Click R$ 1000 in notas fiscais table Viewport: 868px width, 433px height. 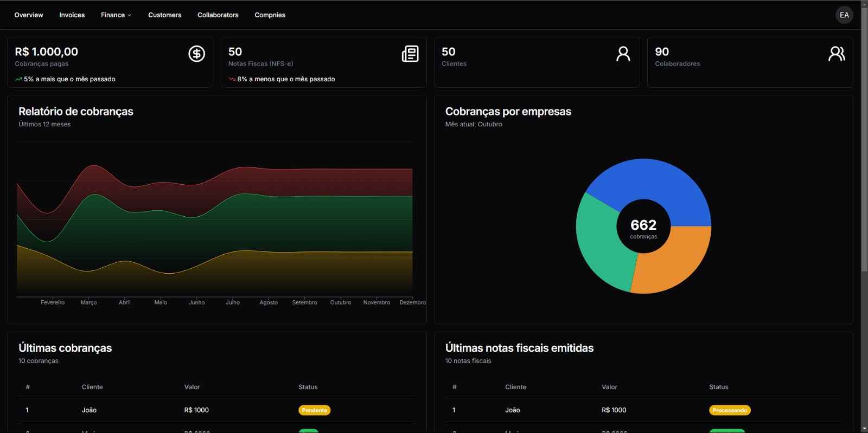point(614,410)
